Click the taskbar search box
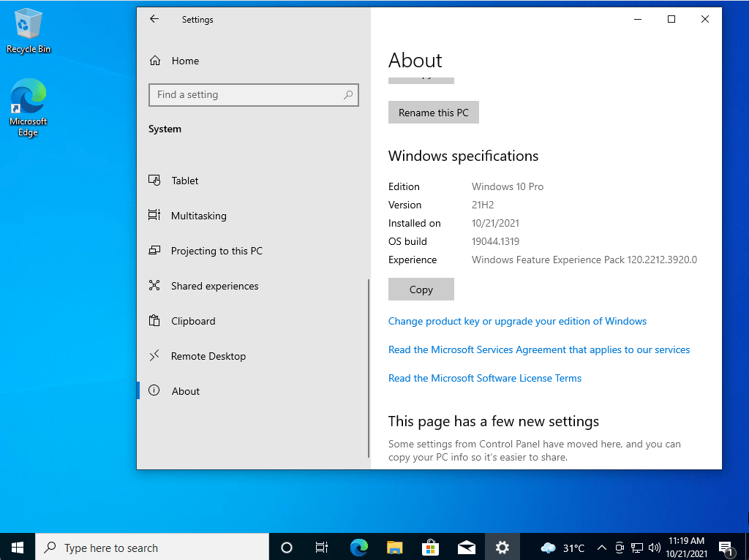749x560 pixels. (152, 547)
